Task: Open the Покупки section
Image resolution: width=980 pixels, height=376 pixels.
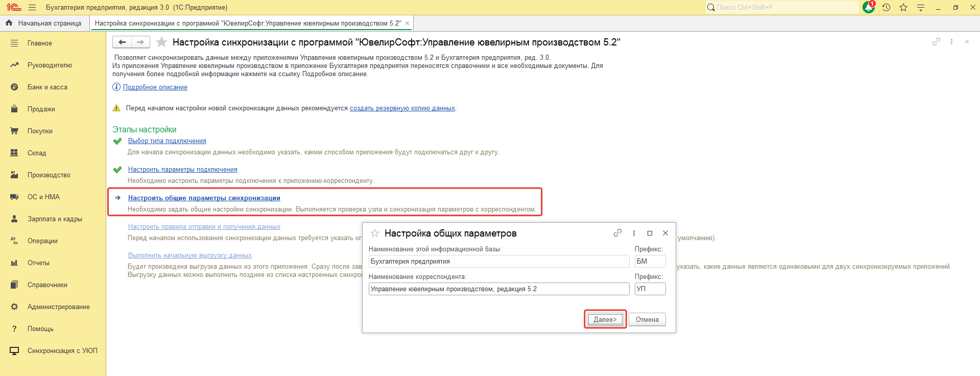Action: tap(40, 131)
